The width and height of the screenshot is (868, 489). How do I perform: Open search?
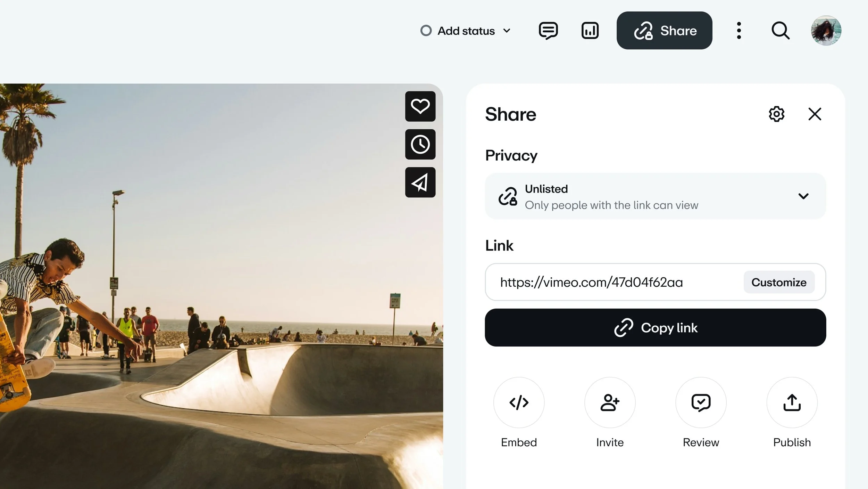click(x=781, y=31)
